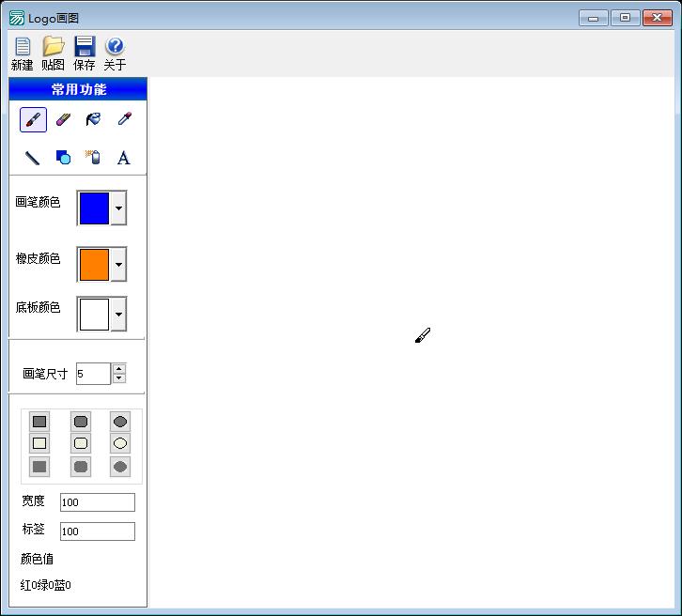Image resolution: width=682 pixels, height=616 pixels.
Task: Choose the hollow light ellipse shape
Action: tap(120, 443)
